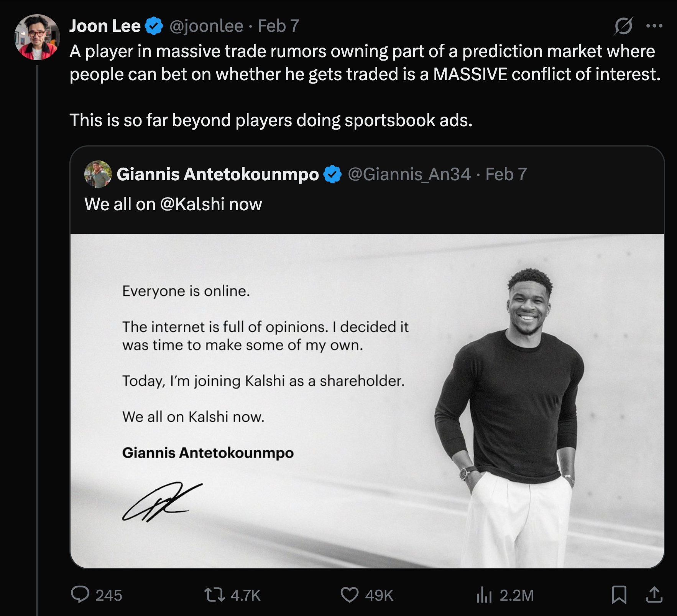677x616 pixels.
Task: Open the three-dot more options menu
Action: pyautogui.click(x=654, y=26)
